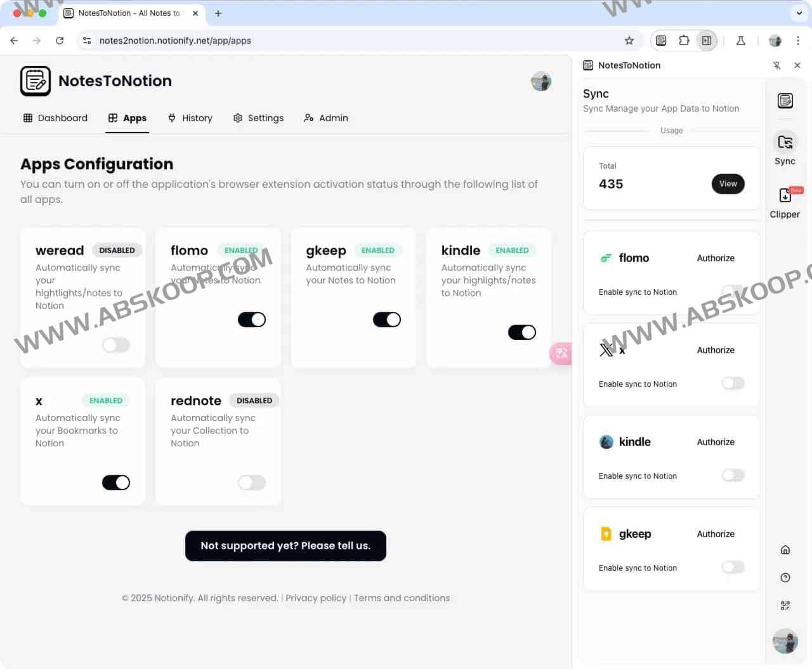812x669 pixels.
Task: Switch to the History tab
Action: click(190, 118)
